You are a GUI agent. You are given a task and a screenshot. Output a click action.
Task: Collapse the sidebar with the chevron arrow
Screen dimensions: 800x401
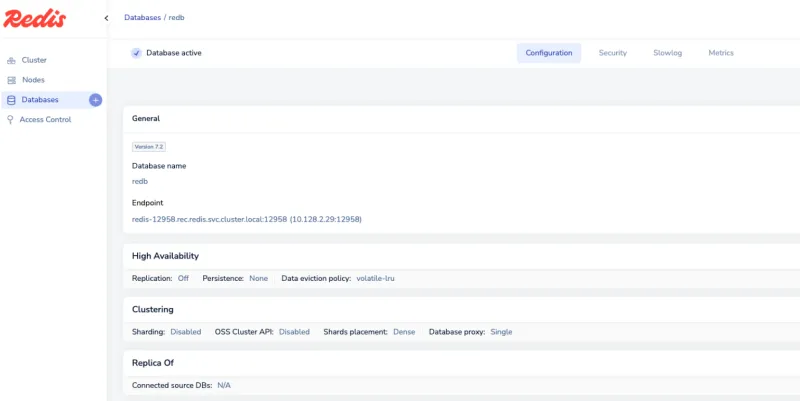106,18
